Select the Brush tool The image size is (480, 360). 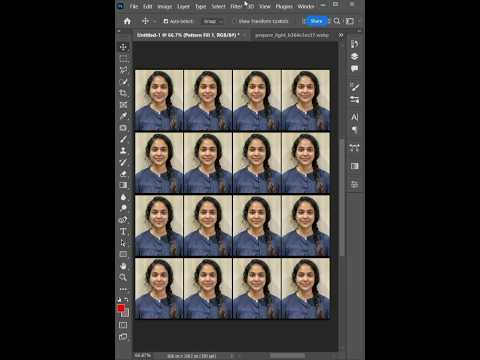(123, 139)
